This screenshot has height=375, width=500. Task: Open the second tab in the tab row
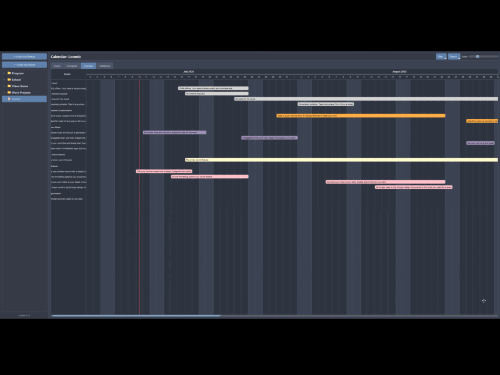click(72, 66)
